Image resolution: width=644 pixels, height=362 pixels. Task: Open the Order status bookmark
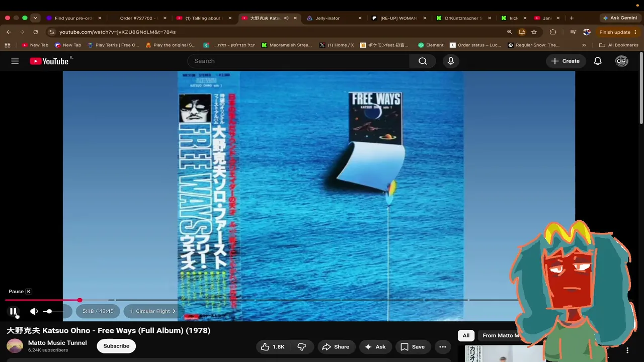tap(475, 45)
